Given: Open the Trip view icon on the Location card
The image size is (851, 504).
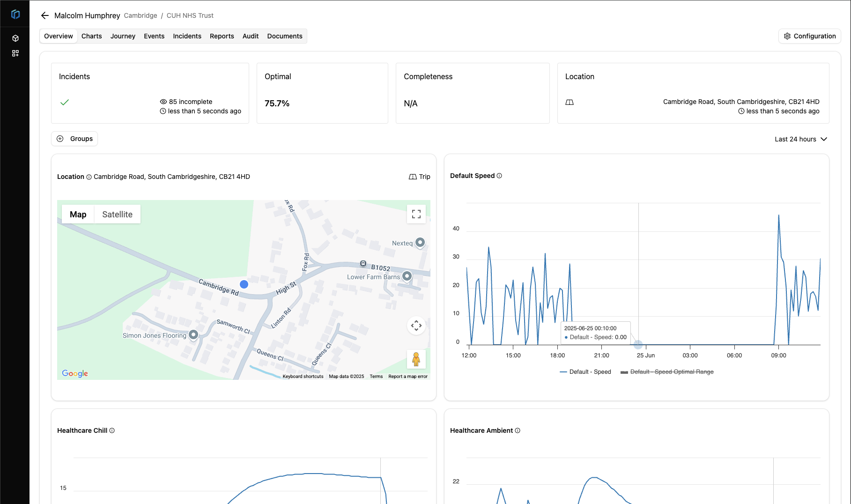Looking at the screenshot, I should [413, 177].
